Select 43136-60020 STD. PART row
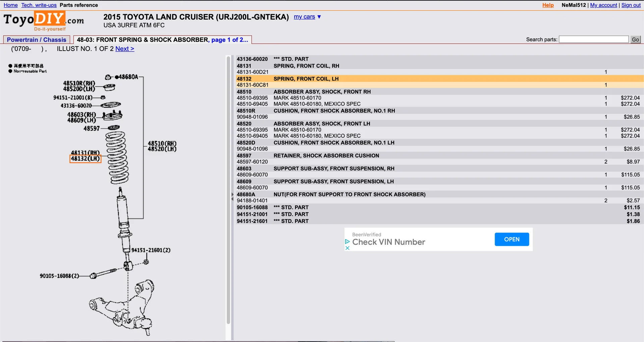This screenshot has width=644, height=342. (440, 59)
